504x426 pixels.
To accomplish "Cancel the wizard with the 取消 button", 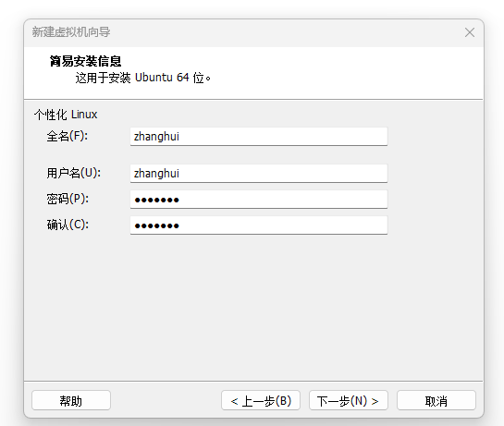I will point(436,400).
